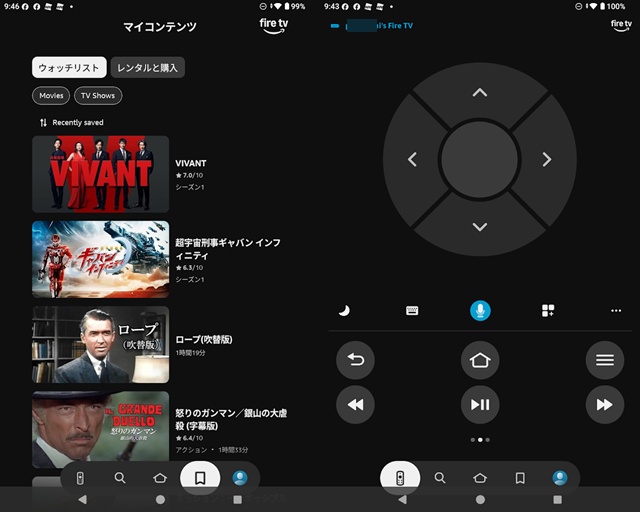640x512 pixels.
Task: Tap Fire TV logo on remote screen
Action: point(621,25)
